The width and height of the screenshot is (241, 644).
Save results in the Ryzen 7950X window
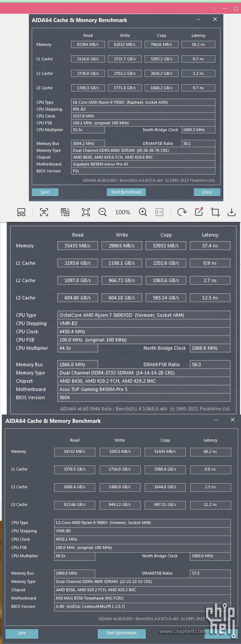click(x=45, y=192)
